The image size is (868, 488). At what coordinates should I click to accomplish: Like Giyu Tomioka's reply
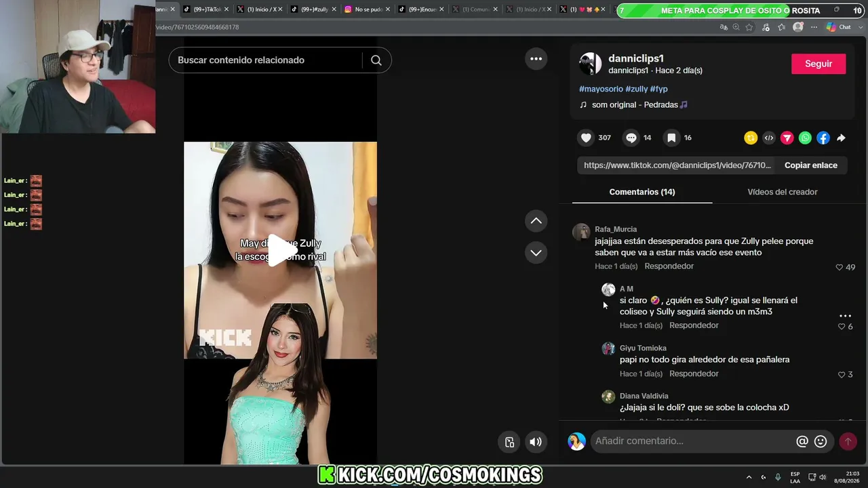point(842,375)
